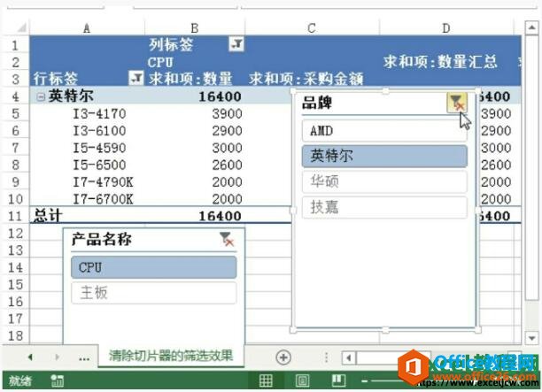Select row 11 header
Viewport: 542px width, 392px height.
15,216
